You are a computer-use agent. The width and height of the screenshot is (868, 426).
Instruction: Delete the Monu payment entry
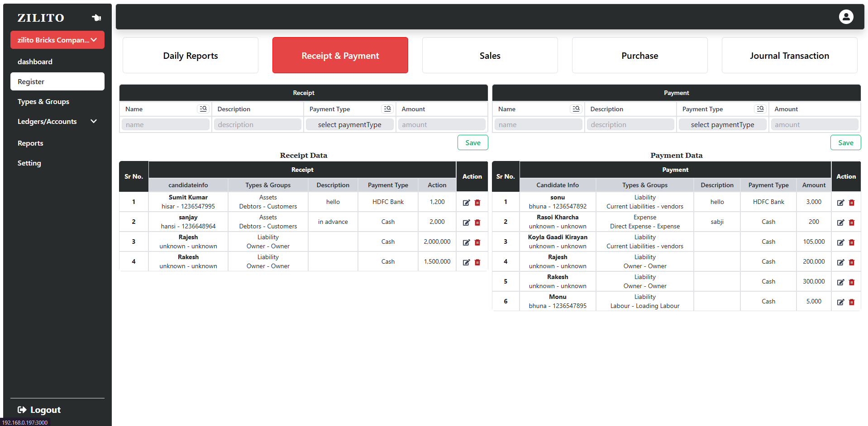852,302
